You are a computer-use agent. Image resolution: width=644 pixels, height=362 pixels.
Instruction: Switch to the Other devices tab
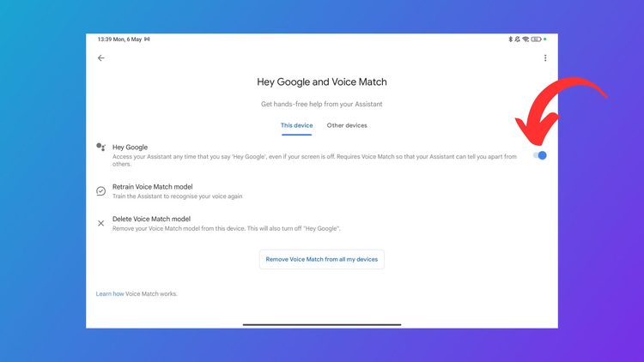tap(347, 125)
